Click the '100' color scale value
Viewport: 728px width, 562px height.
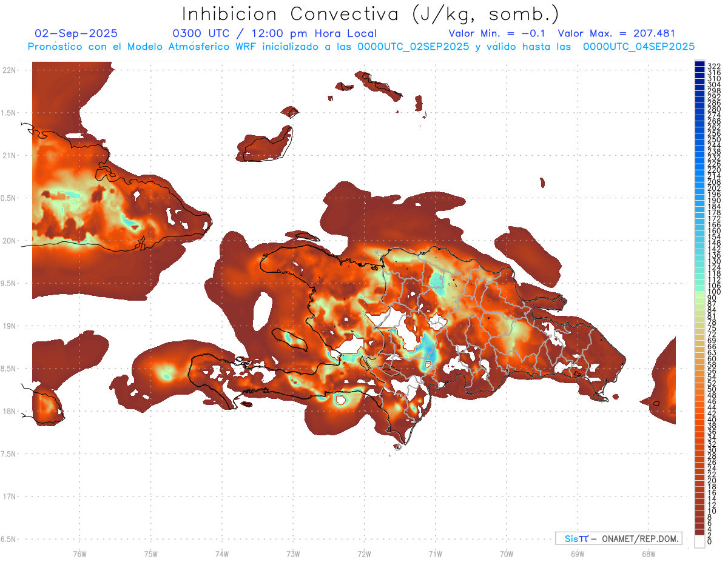pos(714,292)
